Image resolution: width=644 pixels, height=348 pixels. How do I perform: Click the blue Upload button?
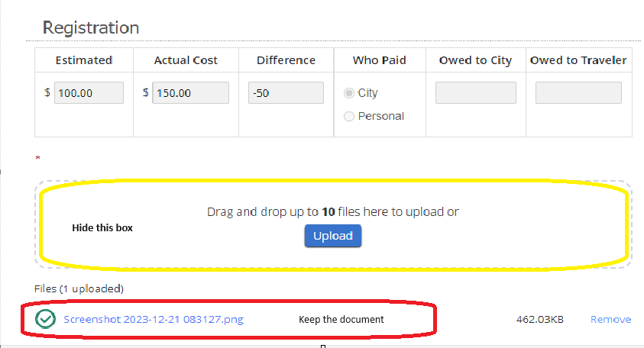332,236
